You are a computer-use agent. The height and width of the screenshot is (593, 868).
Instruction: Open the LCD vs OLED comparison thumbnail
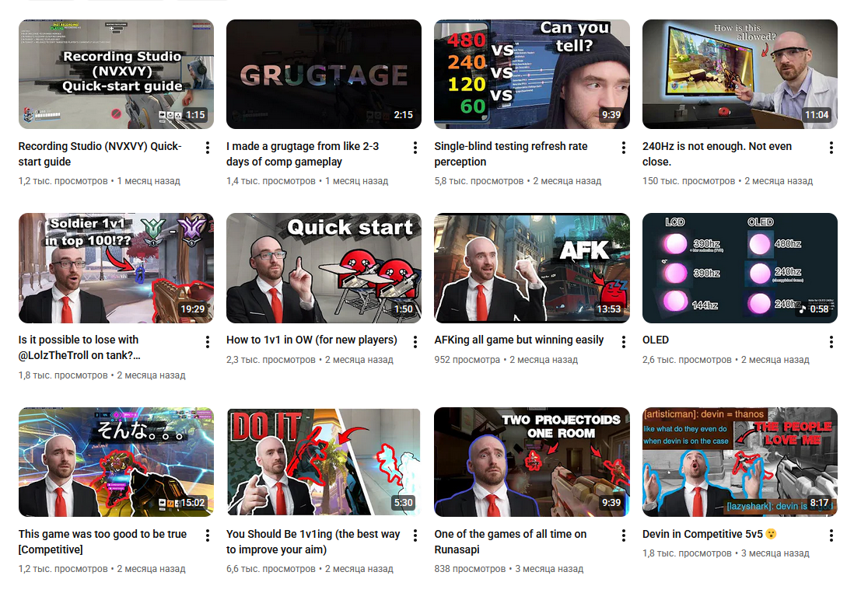tap(740, 267)
